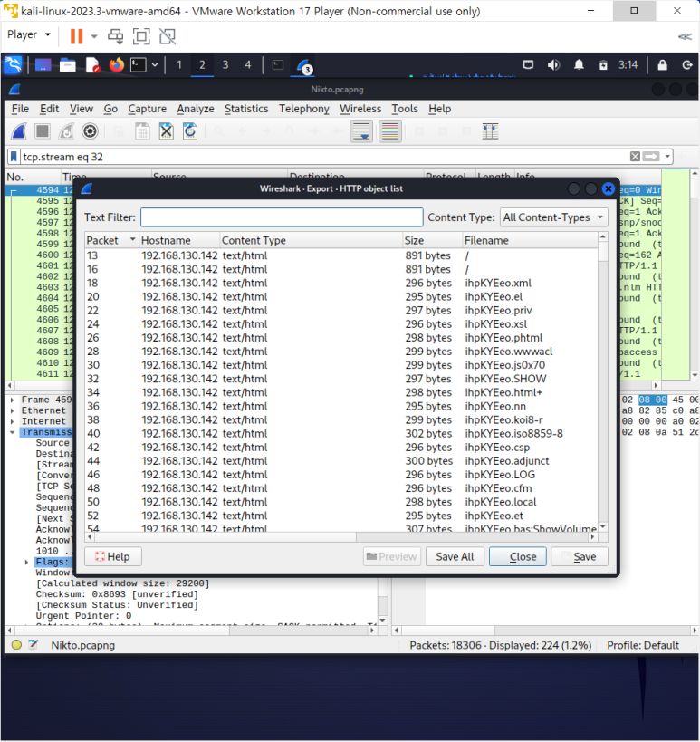The image size is (700, 742).
Task: Click the object list horizontal scrollbar
Action: coord(340,537)
